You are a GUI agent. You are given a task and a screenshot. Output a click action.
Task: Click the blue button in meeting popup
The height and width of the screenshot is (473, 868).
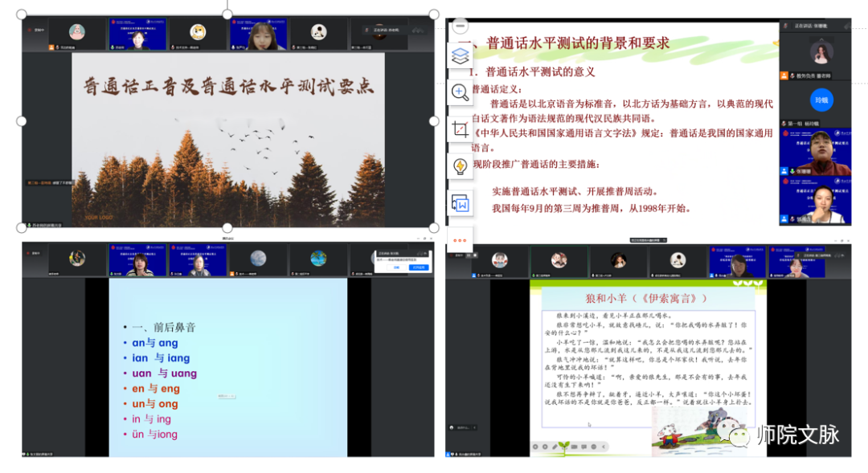click(x=419, y=267)
